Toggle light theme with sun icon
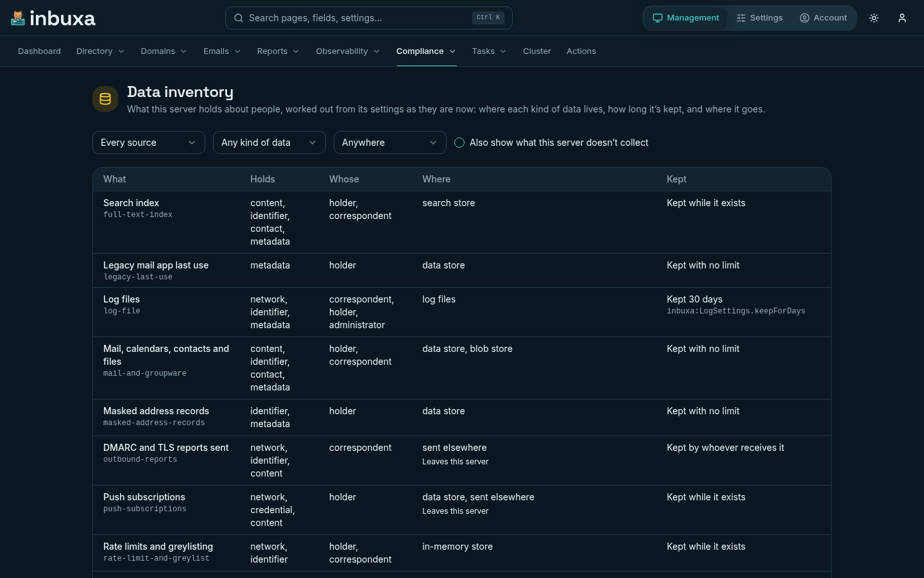Viewport: 924px width, 578px height. coord(874,18)
